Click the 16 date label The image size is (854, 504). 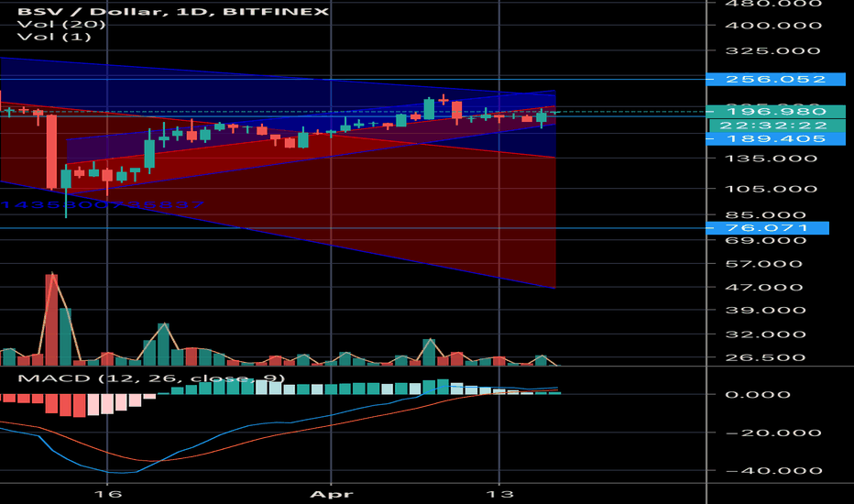tap(108, 494)
